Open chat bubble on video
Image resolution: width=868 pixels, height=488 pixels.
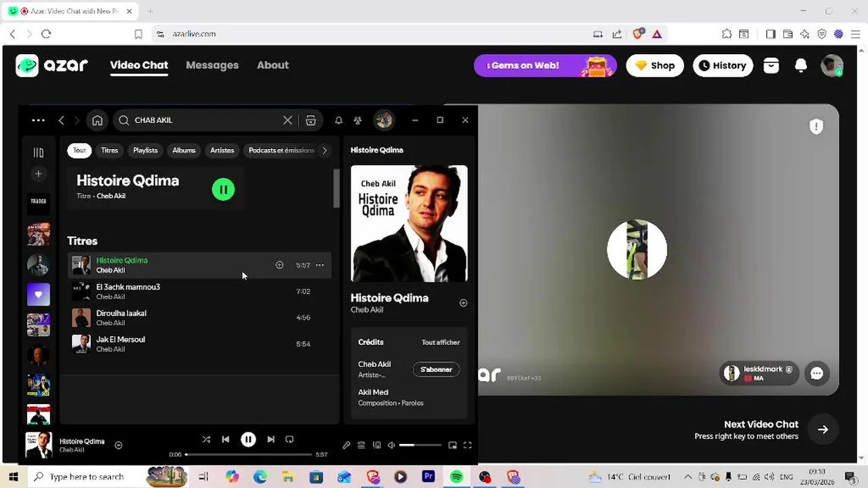pos(817,373)
